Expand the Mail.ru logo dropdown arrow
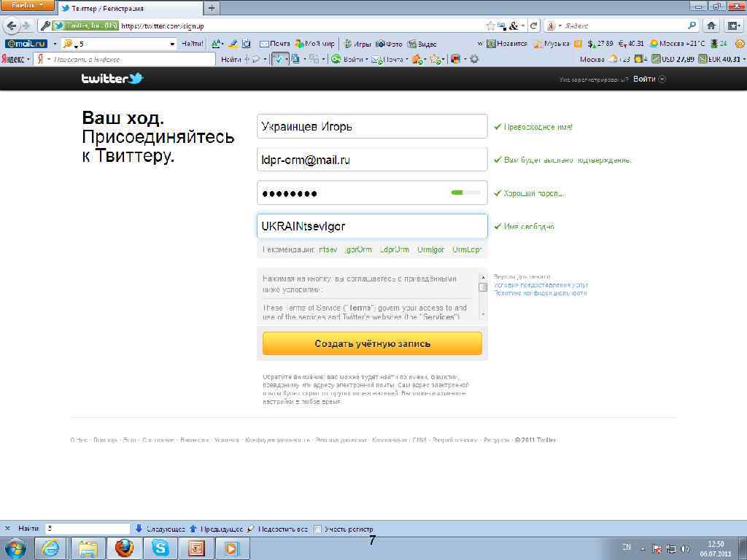The image size is (747, 560). click(55, 44)
